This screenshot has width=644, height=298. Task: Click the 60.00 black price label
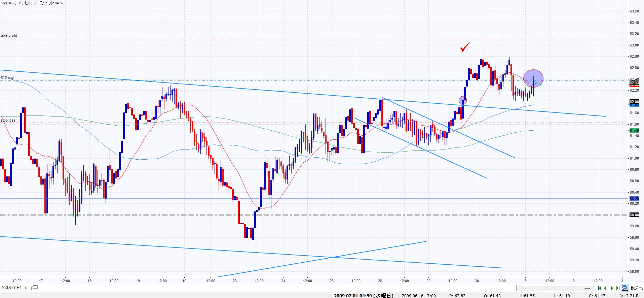pos(634,215)
